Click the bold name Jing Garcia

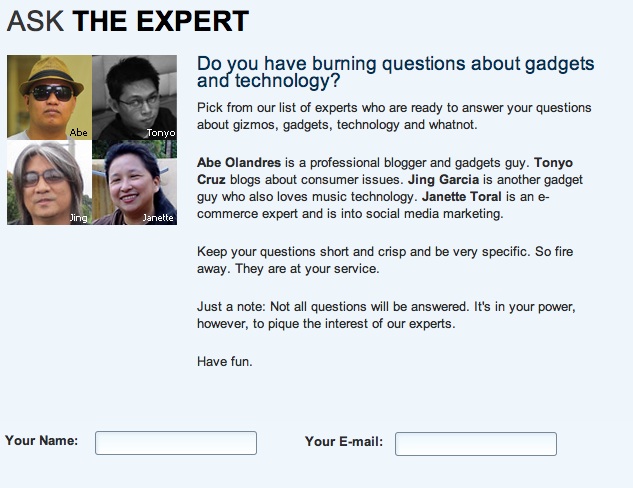[x=443, y=180]
